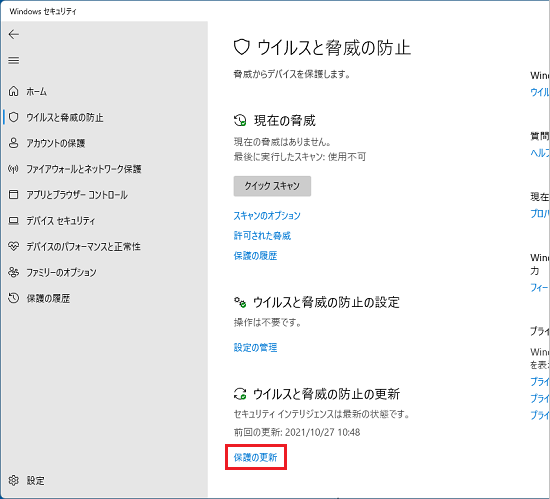
Task: Click the person icon for account protection
Action: coord(13,143)
